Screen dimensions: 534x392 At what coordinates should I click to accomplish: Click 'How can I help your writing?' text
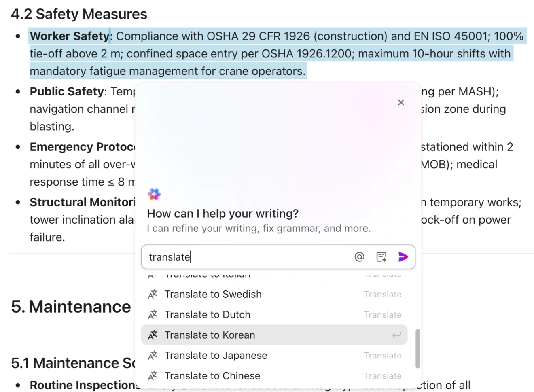pyautogui.click(x=223, y=214)
